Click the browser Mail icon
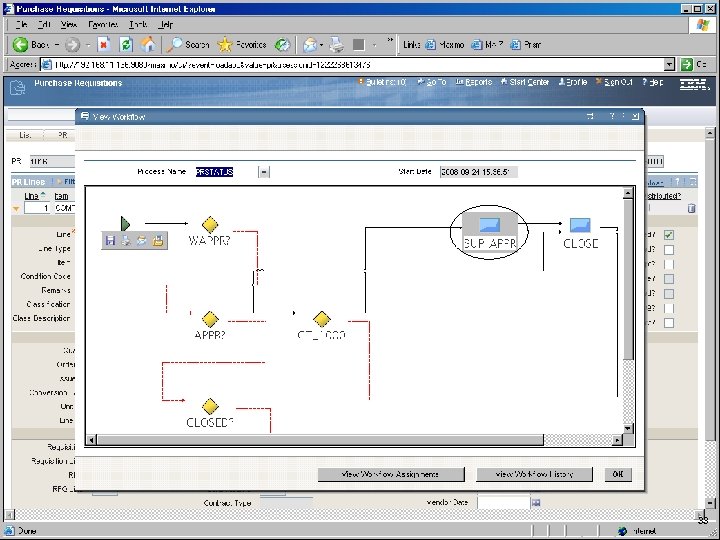This screenshot has height=540, width=720. click(x=310, y=45)
